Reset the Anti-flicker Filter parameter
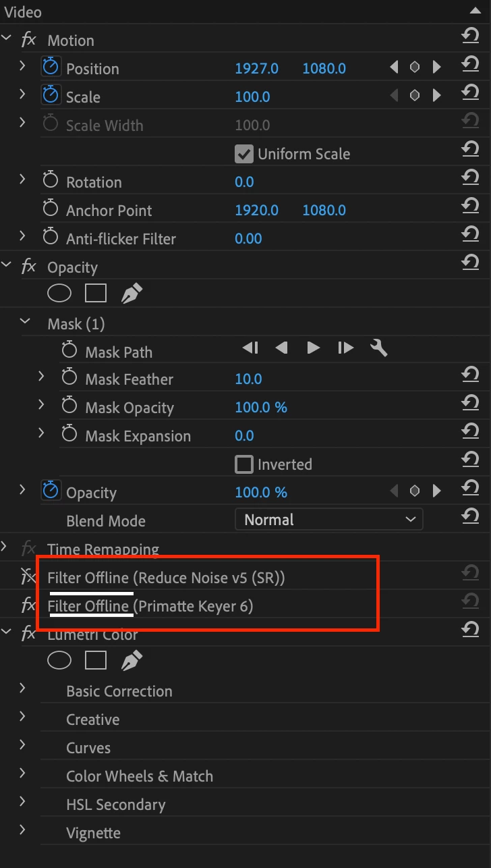491x868 pixels. pyautogui.click(x=470, y=234)
